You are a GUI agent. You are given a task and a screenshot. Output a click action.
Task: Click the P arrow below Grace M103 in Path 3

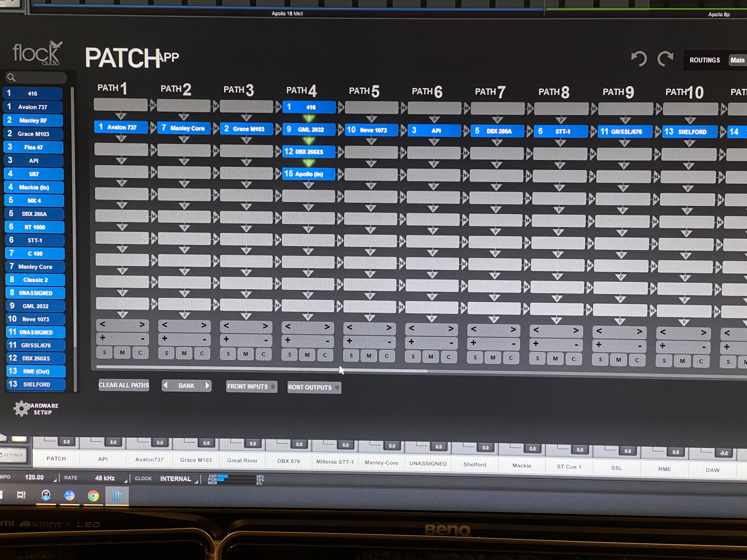point(247,140)
